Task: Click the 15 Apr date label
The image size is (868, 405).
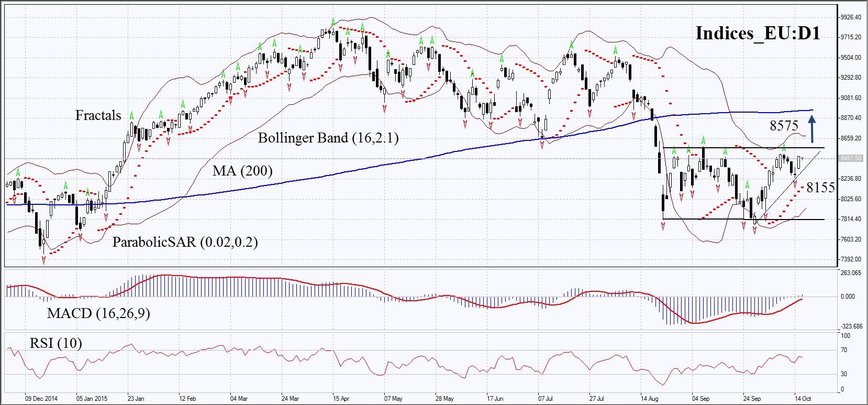Action: click(341, 399)
